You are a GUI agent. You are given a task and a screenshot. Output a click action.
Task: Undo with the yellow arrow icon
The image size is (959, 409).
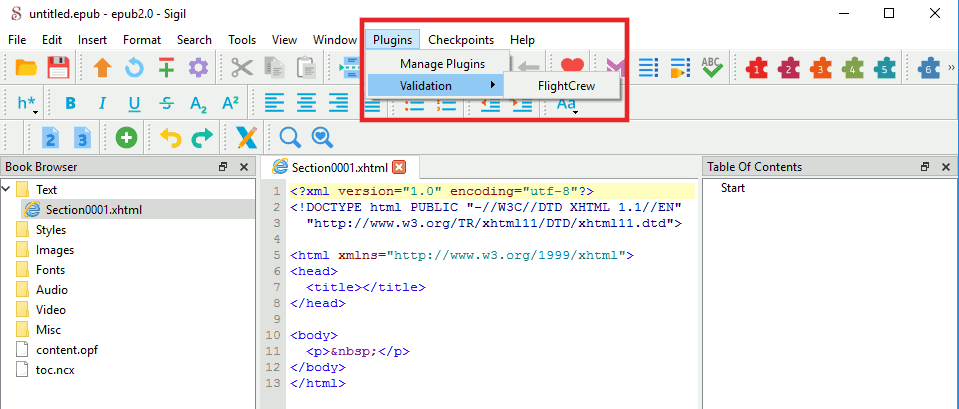[x=171, y=138]
